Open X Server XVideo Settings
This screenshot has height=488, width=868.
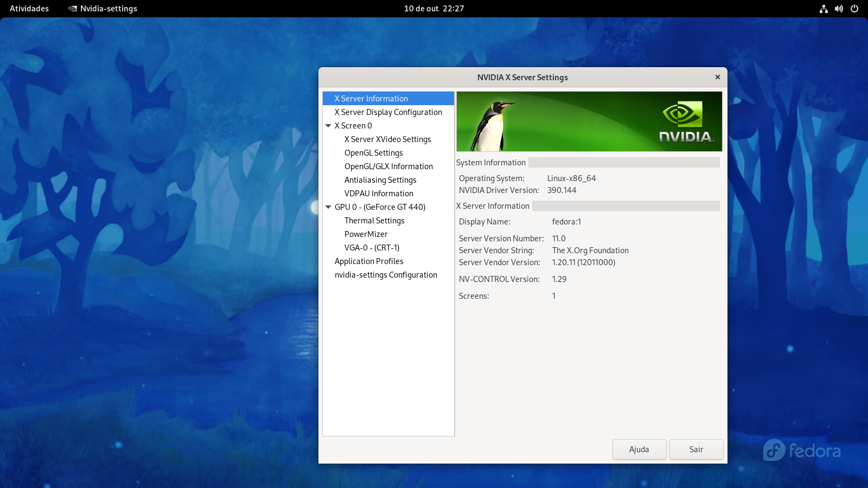pyautogui.click(x=388, y=139)
